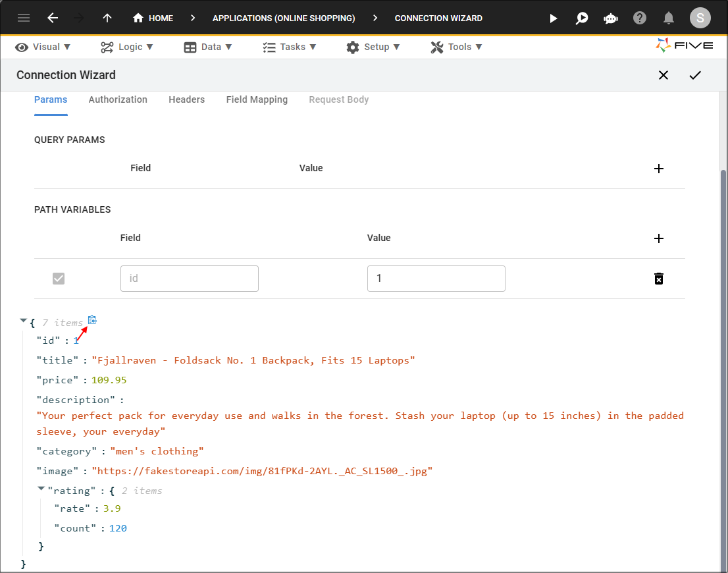Open notifications bell
Viewport: 728px width, 573px height.
(x=669, y=18)
